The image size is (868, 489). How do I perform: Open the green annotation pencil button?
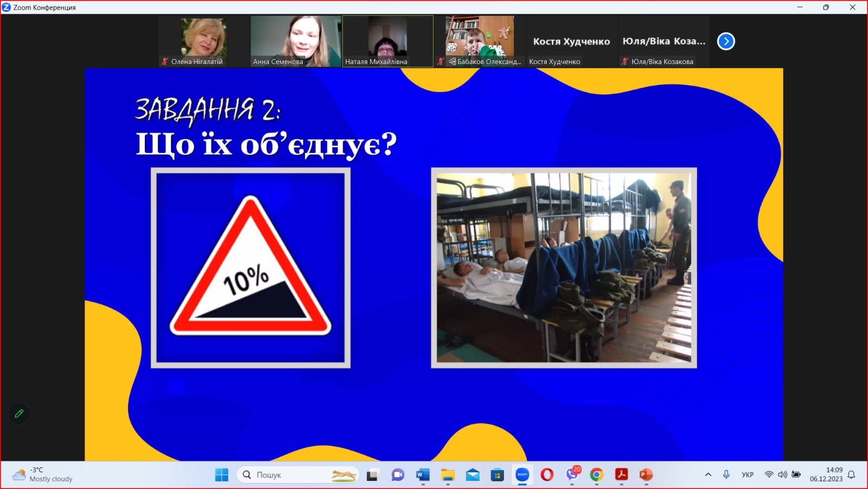tap(19, 414)
